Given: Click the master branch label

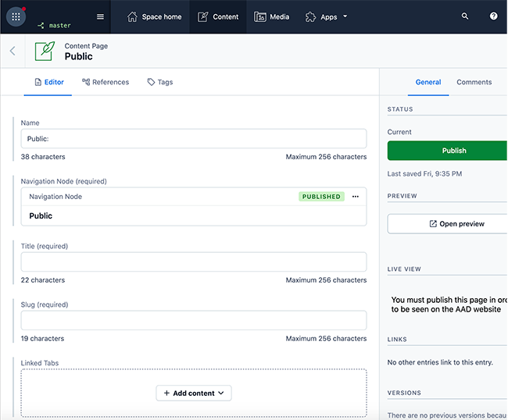Looking at the screenshot, I should click(59, 25).
